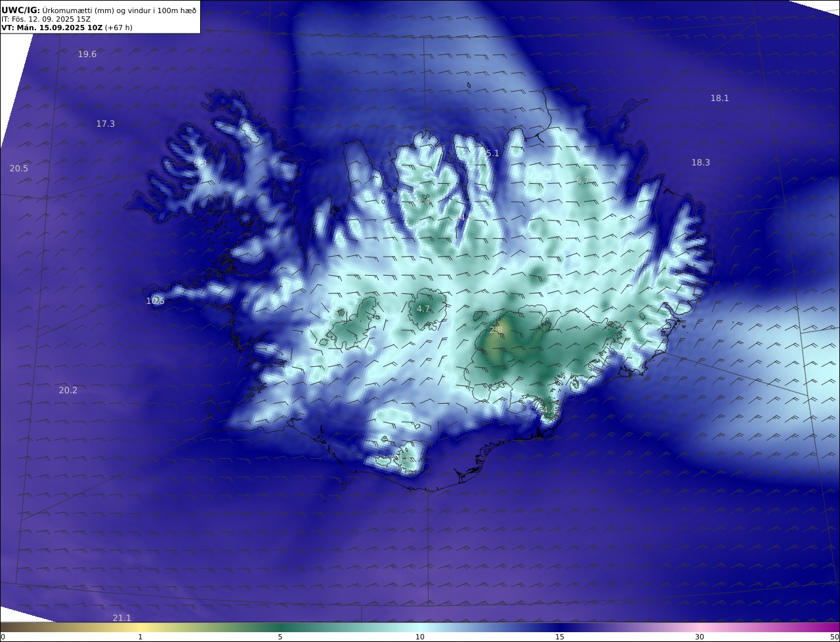The height and width of the screenshot is (642, 840).
Task: Click the colorbar tick label 30
Action: click(700, 637)
